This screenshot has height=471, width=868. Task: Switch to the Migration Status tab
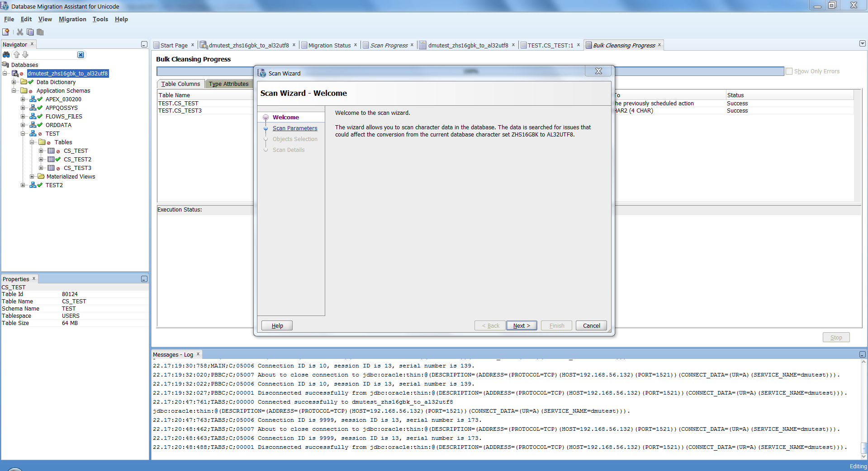pyautogui.click(x=329, y=45)
